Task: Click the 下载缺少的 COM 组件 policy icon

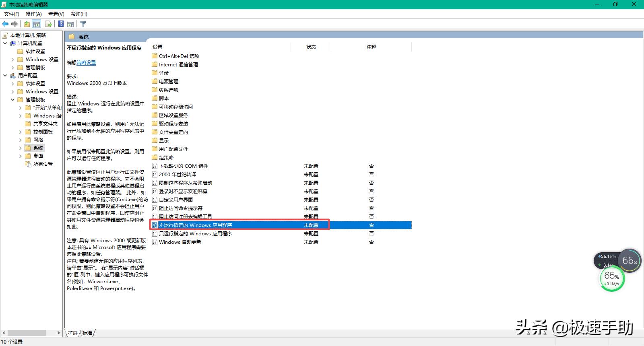Action: [x=155, y=166]
